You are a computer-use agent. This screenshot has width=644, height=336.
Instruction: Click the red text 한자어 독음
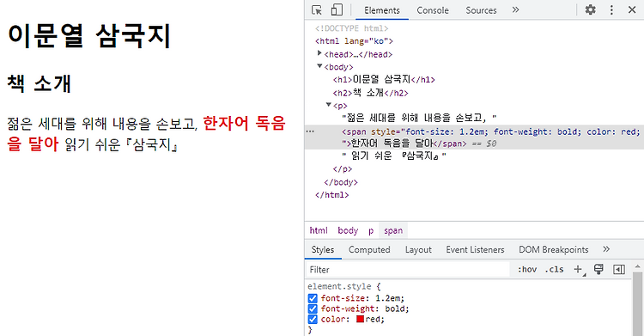pos(244,123)
